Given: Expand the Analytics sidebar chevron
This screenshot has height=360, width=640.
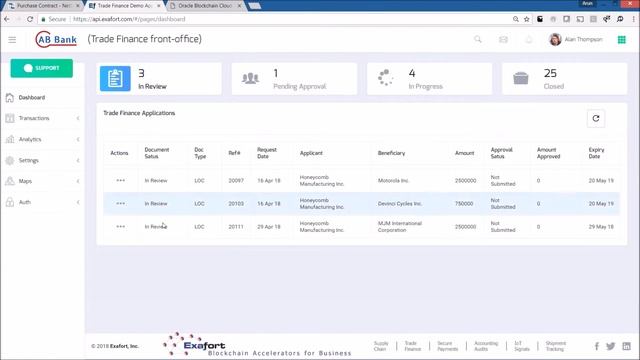Looking at the screenshot, I should point(78,139).
